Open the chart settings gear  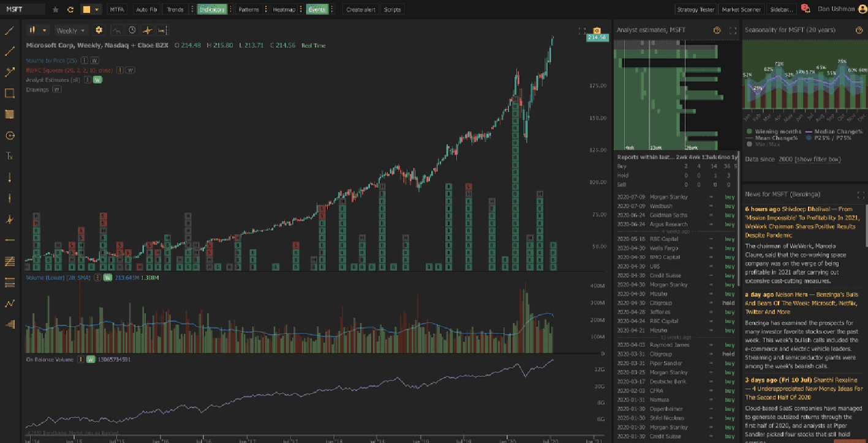(x=98, y=29)
